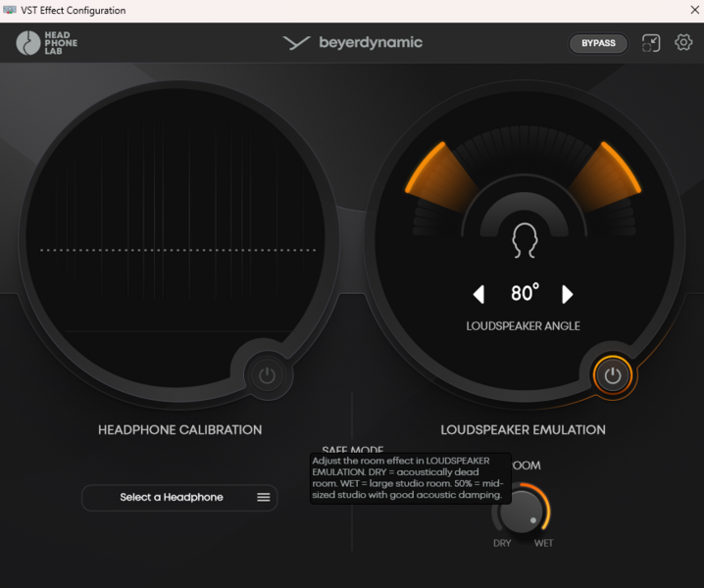The image size is (704, 588).
Task: Open the settings gear icon
Action: 683,43
